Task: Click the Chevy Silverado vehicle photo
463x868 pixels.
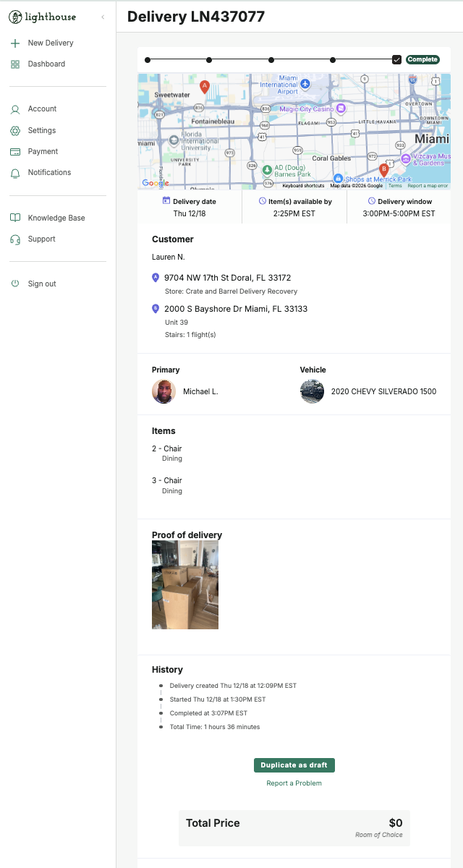Action: point(313,391)
